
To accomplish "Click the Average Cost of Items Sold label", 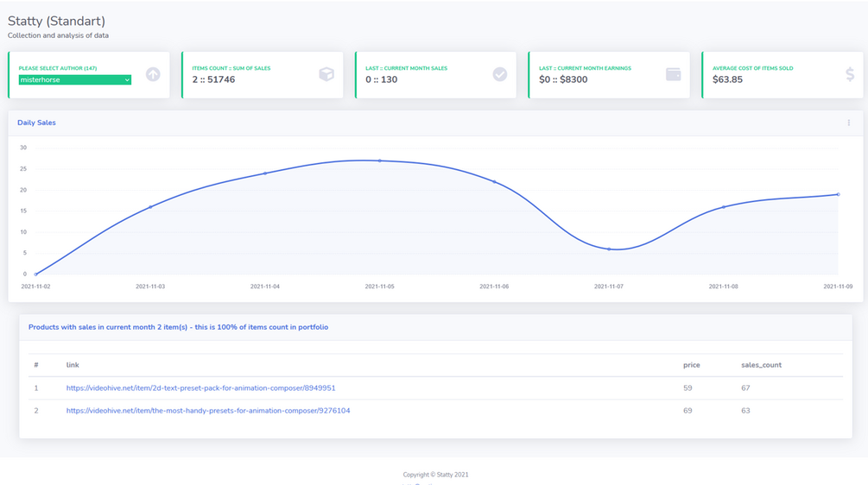I will tap(753, 68).
